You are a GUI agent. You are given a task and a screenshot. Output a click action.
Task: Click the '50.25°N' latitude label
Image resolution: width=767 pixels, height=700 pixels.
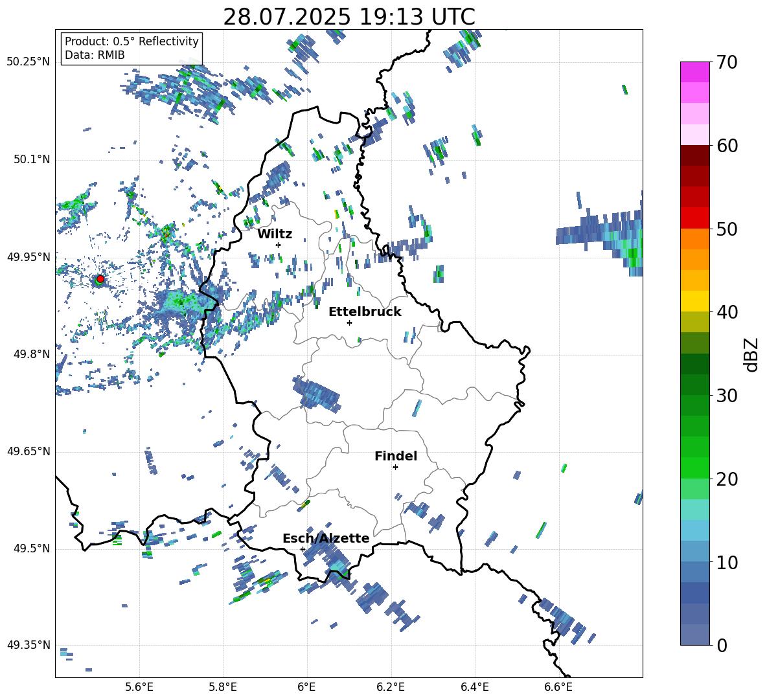[29, 62]
